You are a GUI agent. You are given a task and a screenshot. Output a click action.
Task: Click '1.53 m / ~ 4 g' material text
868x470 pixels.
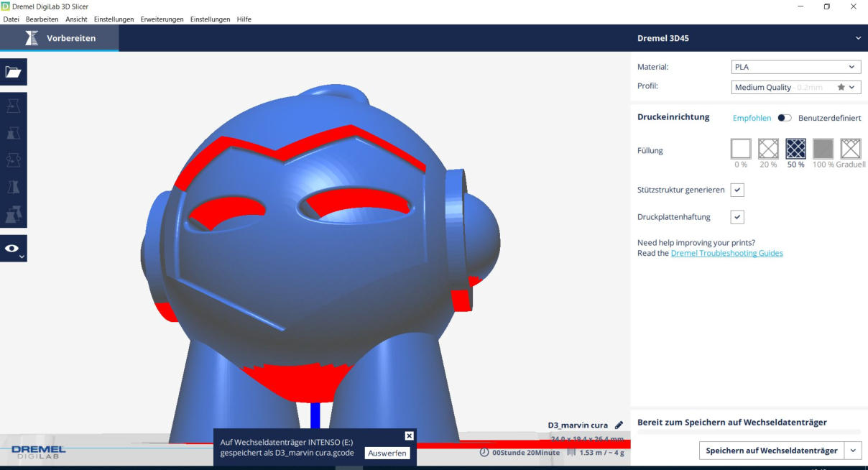coord(601,453)
